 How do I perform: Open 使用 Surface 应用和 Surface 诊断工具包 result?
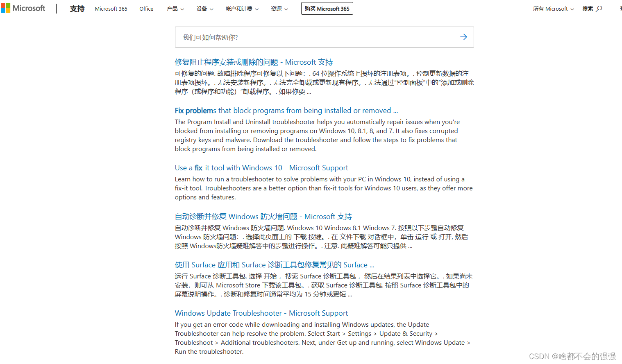275,265
